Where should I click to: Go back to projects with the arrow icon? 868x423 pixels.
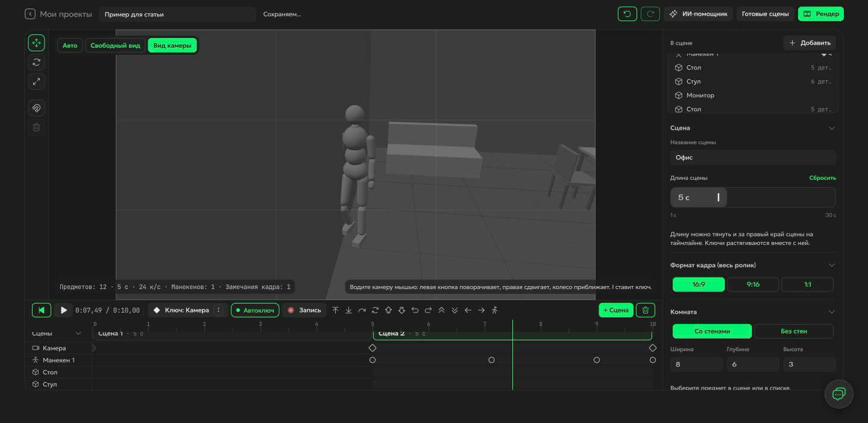30,14
